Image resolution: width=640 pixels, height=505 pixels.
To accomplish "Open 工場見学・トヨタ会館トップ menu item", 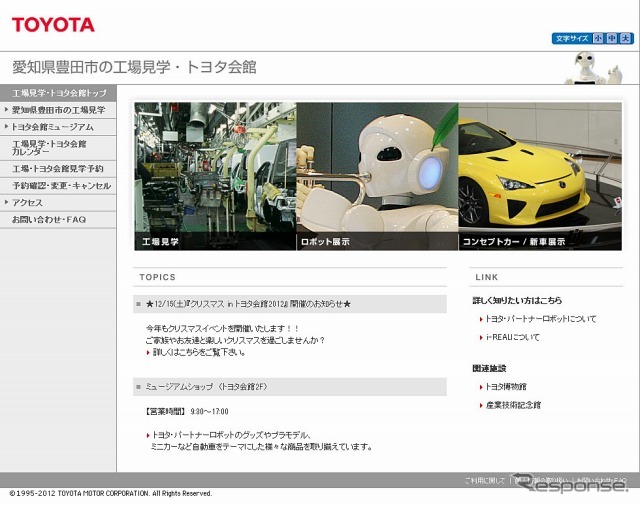I will click(58, 93).
